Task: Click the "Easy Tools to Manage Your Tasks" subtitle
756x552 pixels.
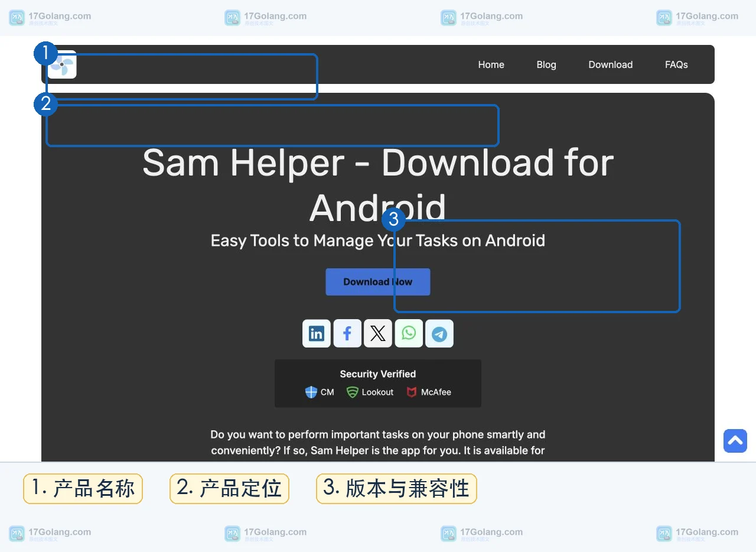Action: (378, 241)
